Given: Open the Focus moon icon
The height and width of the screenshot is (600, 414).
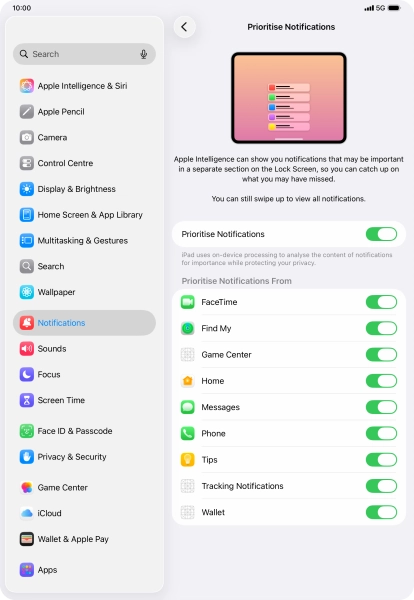Looking at the screenshot, I should click(x=27, y=374).
